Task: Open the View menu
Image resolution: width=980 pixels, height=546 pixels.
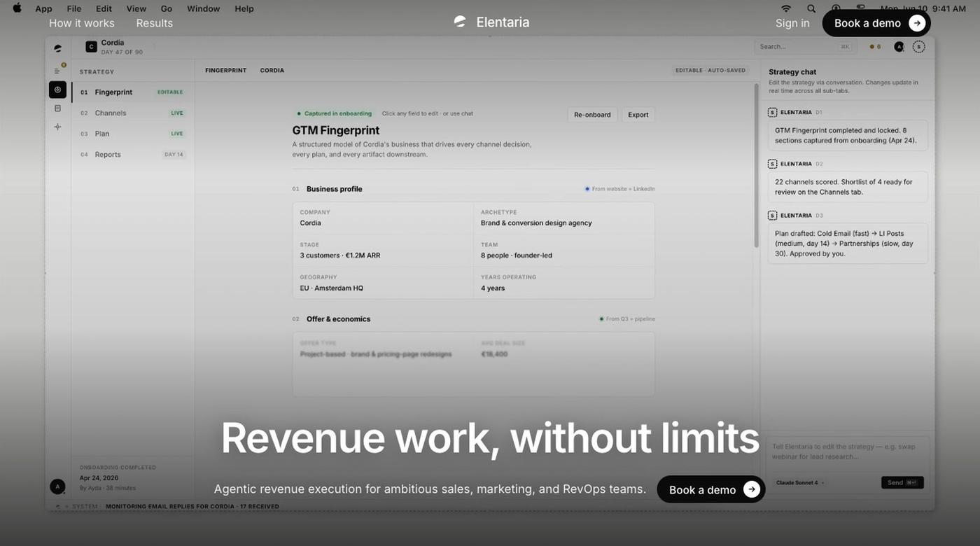Action: (x=136, y=8)
